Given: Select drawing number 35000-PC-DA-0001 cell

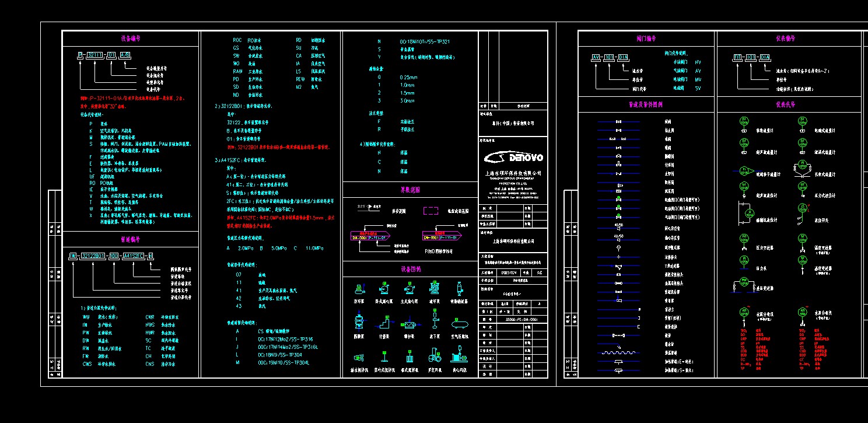Looking at the screenshot, I should (x=521, y=320).
